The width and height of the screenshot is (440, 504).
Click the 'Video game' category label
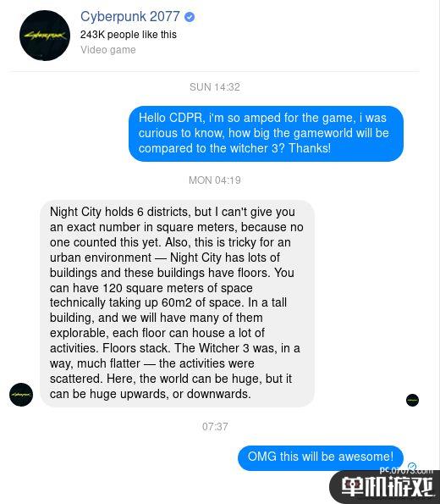108,50
